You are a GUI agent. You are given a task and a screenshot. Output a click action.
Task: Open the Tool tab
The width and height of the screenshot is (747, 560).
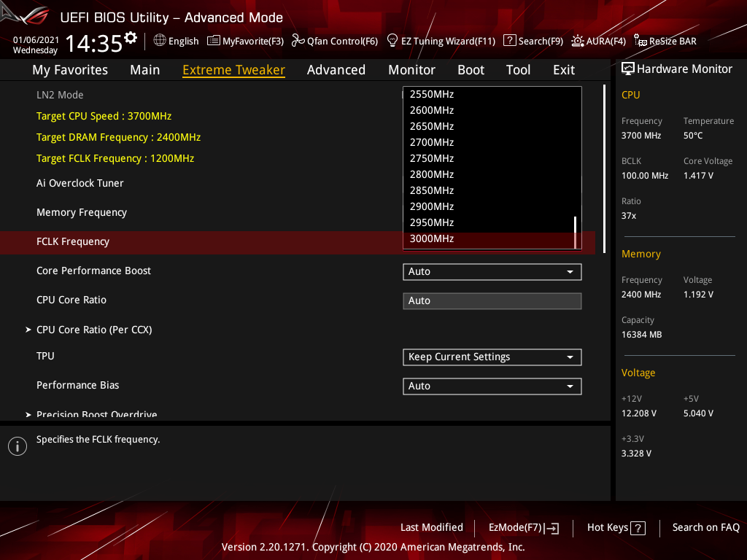click(519, 70)
